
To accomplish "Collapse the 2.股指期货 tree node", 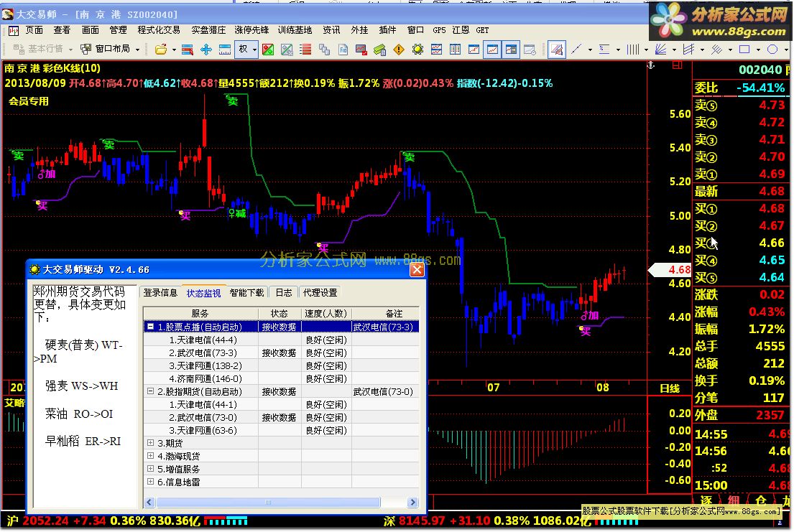I will 150,391.
